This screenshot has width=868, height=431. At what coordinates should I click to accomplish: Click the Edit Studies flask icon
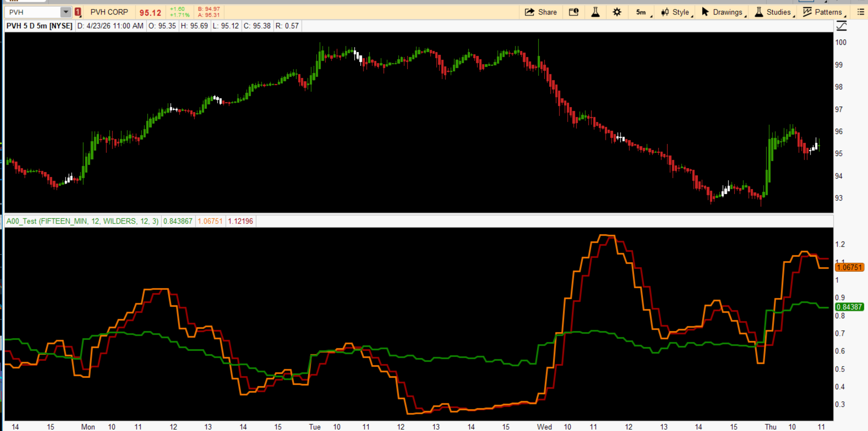[595, 12]
